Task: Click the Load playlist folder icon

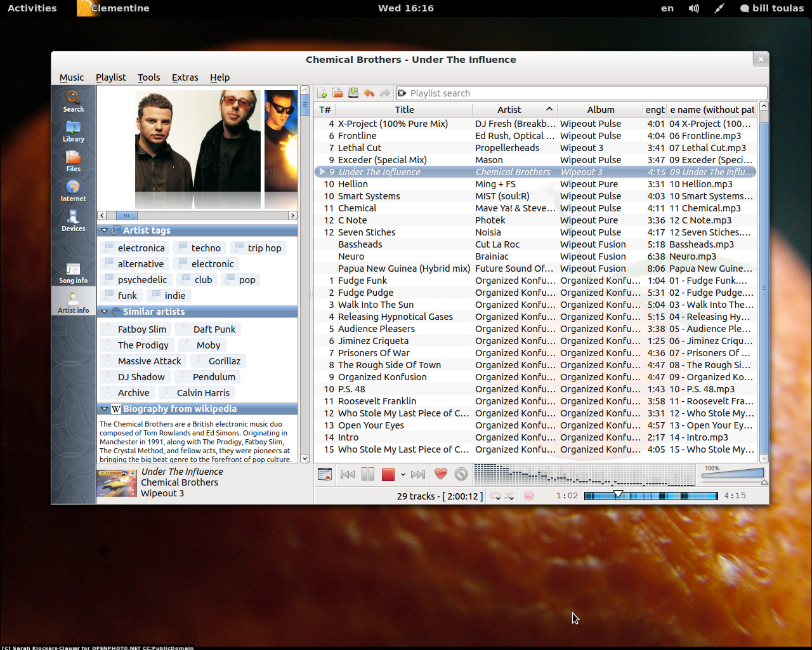Action: [337, 93]
